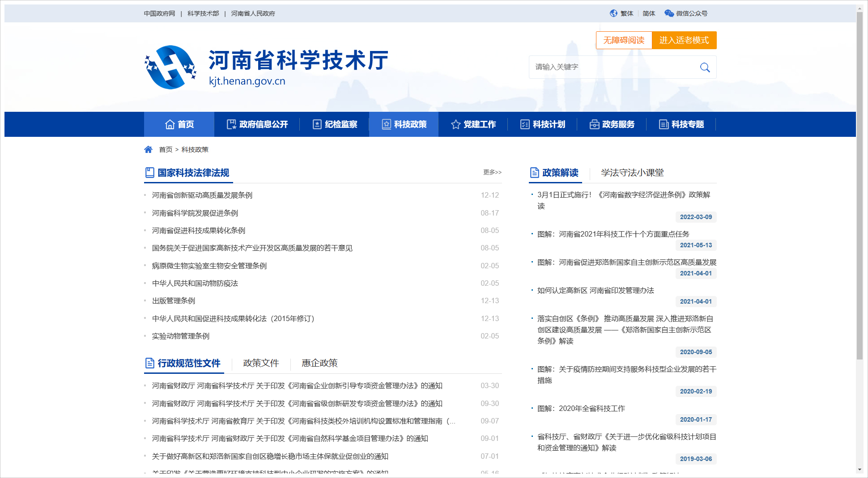Open the 科技计划 navigation menu
The height and width of the screenshot is (478, 868).
543,124
